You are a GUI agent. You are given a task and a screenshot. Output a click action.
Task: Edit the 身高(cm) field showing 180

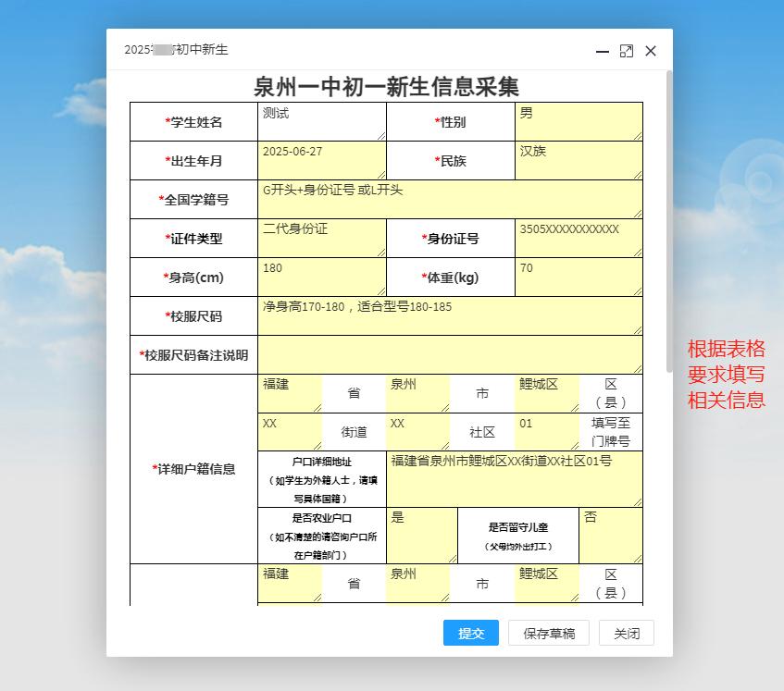[321, 278]
